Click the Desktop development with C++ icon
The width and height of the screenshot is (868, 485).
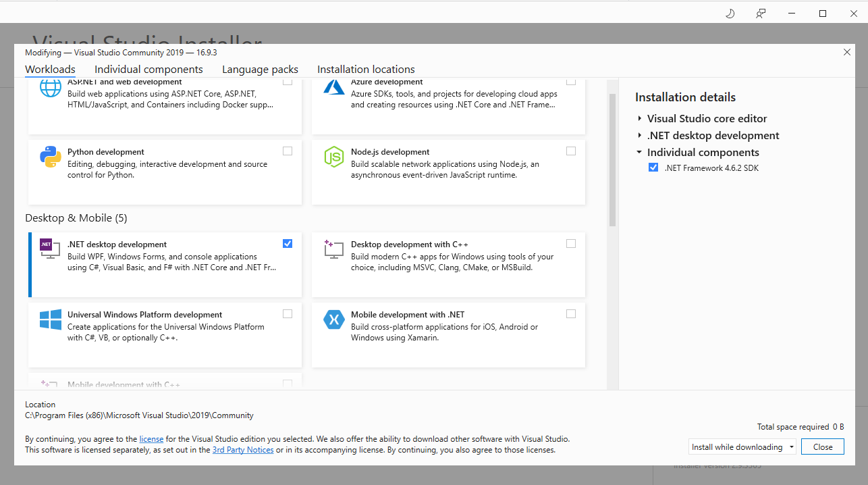[x=334, y=249]
